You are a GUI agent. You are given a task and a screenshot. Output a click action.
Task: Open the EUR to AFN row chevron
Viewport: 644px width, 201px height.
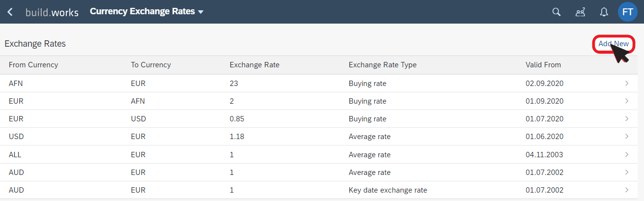point(627,101)
